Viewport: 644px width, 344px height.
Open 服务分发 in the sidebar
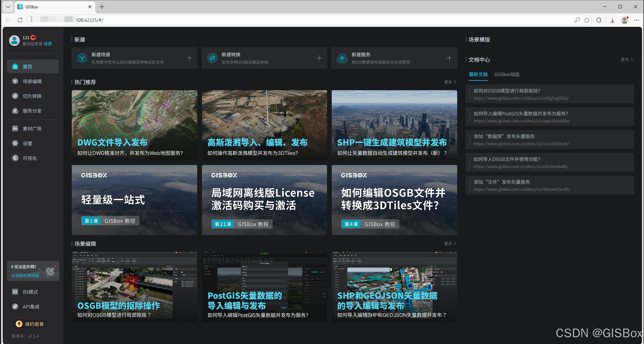click(x=33, y=111)
